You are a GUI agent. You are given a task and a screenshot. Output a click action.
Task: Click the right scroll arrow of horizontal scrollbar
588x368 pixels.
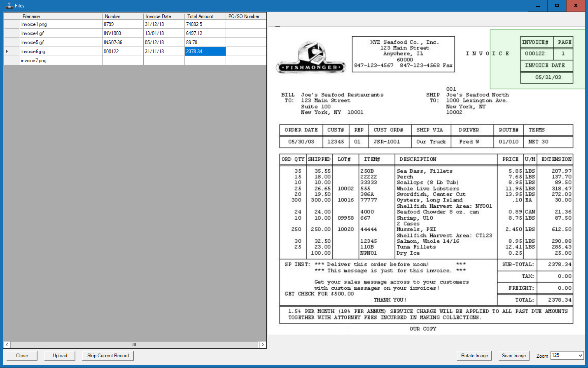pyautogui.click(x=263, y=345)
